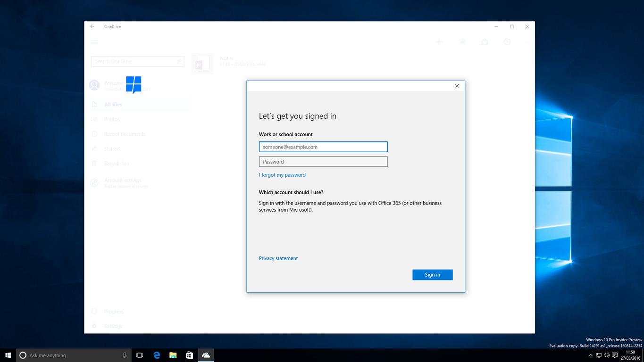
Task: Close the OneDrive window
Action: pos(527,26)
